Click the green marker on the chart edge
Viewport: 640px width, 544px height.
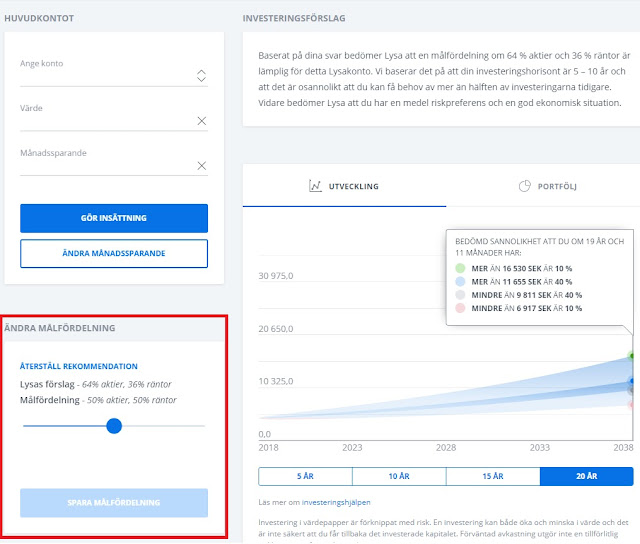(631, 356)
